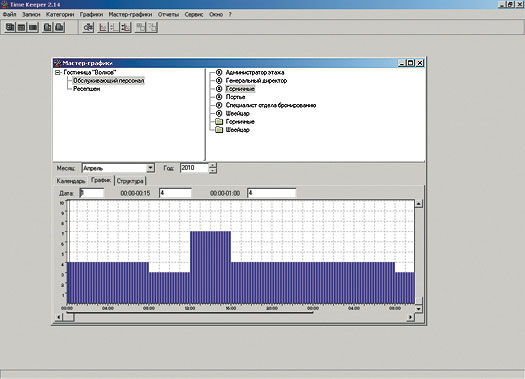525x379 pixels.
Task: Switch to the Календарь tab
Action: (x=71, y=181)
